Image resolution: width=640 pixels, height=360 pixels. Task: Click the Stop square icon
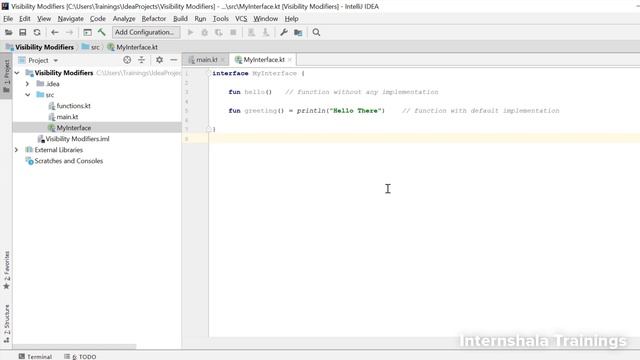233,32
